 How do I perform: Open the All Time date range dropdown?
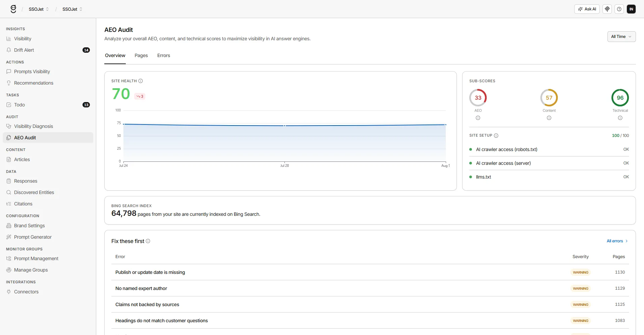(621, 37)
